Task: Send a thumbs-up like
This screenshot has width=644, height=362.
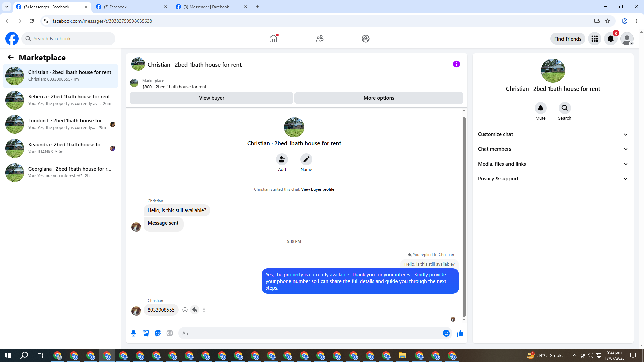Action: tap(460, 333)
